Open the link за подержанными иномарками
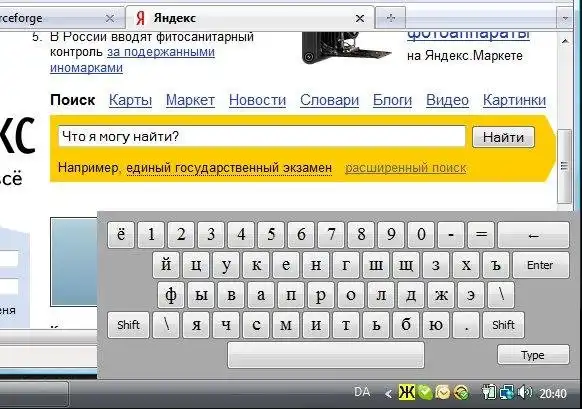 132,60
